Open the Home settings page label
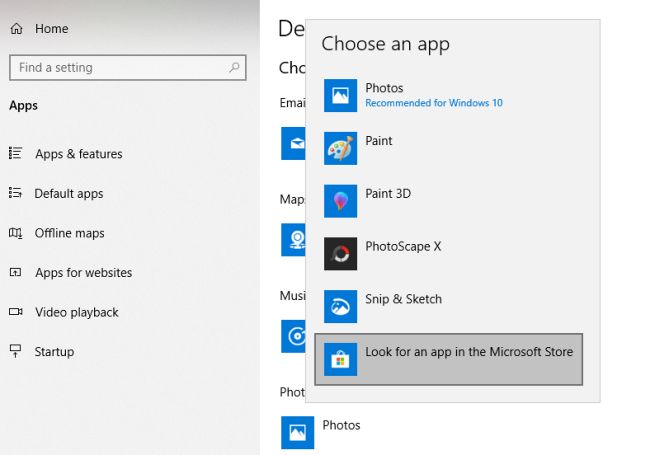 point(51,29)
